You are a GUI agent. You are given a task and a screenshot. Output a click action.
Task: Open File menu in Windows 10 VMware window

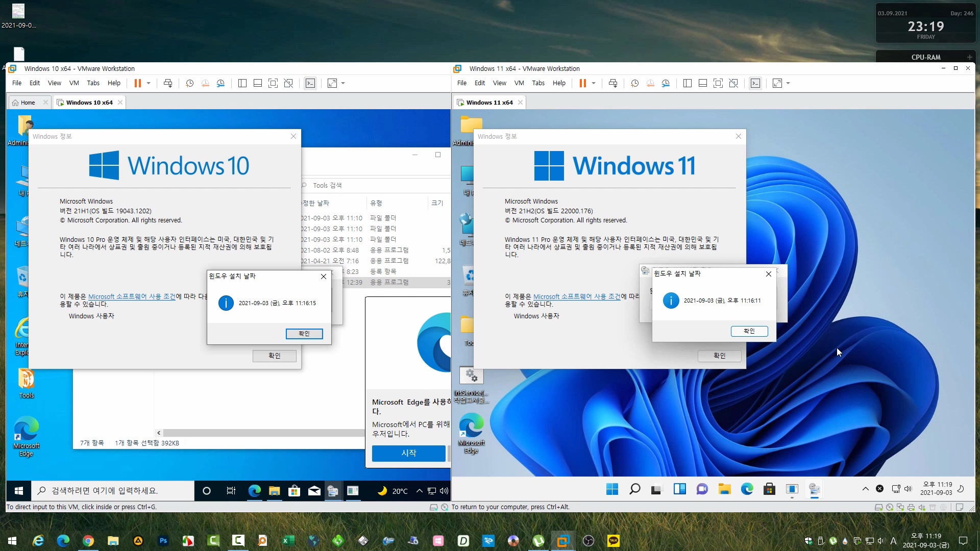click(17, 83)
